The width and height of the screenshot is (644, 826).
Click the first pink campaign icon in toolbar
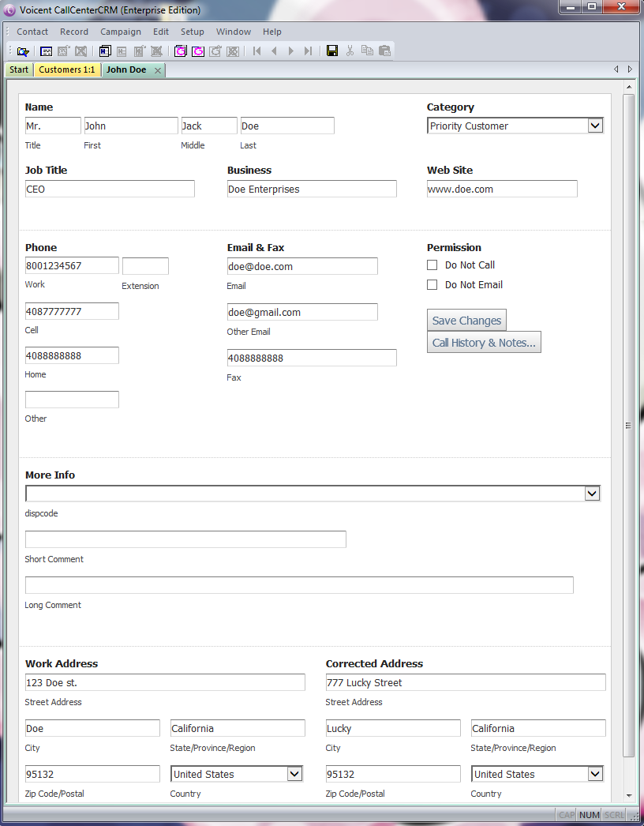tap(181, 51)
